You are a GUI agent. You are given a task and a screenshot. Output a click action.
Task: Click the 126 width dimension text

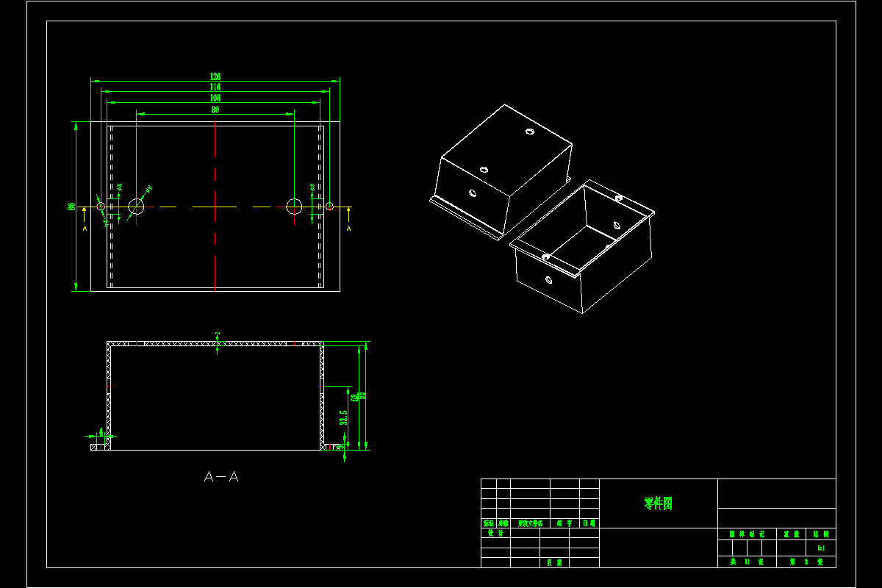point(215,76)
